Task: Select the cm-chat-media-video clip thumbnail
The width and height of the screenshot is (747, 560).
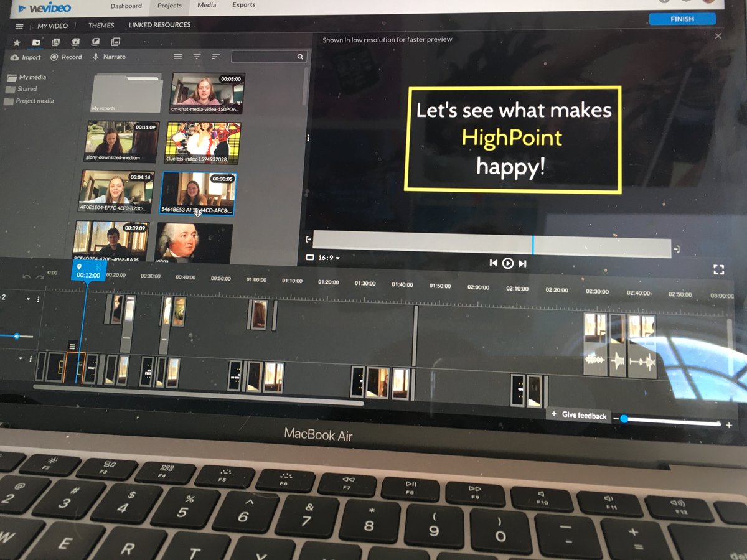Action: click(x=207, y=93)
